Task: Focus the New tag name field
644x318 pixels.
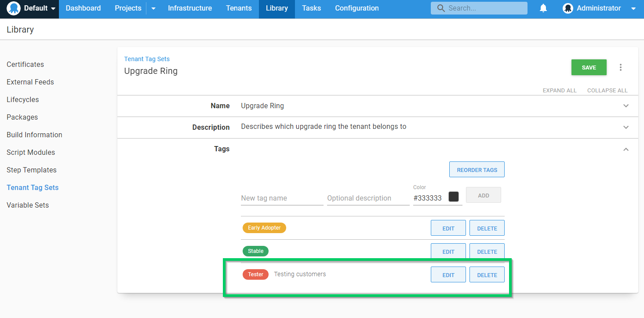Action: (282, 198)
